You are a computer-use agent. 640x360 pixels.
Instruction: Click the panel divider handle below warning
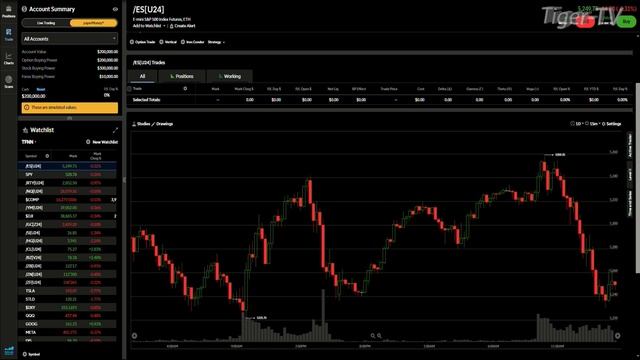[x=69, y=118]
